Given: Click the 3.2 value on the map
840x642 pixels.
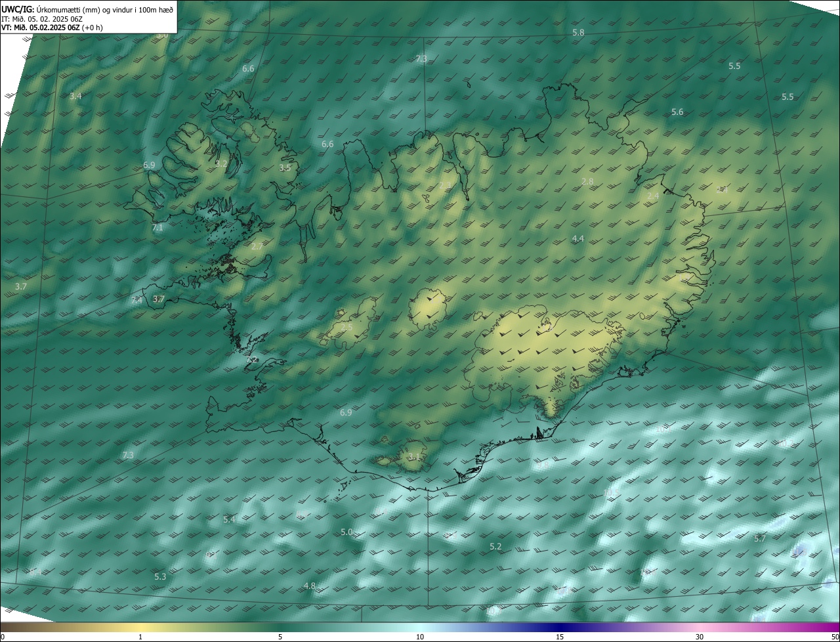Looking at the screenshot, I should (x=221, y=163).
